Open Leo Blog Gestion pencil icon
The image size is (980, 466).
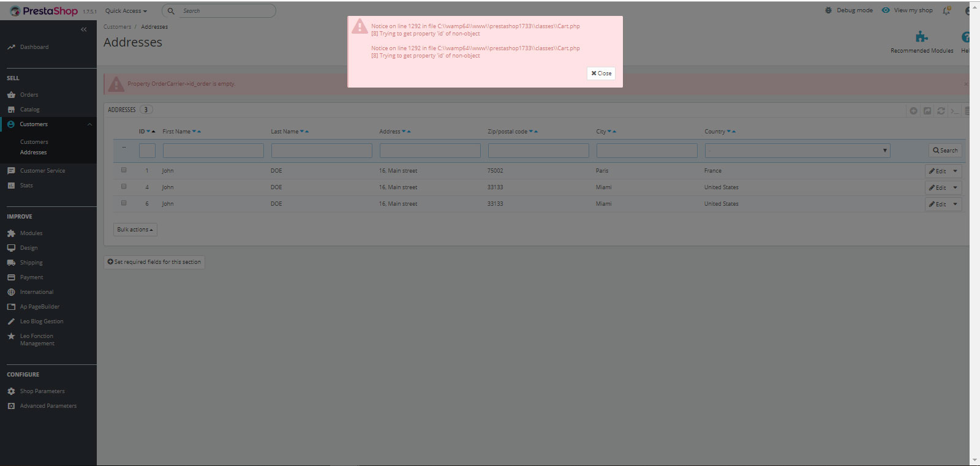(11, 321)
